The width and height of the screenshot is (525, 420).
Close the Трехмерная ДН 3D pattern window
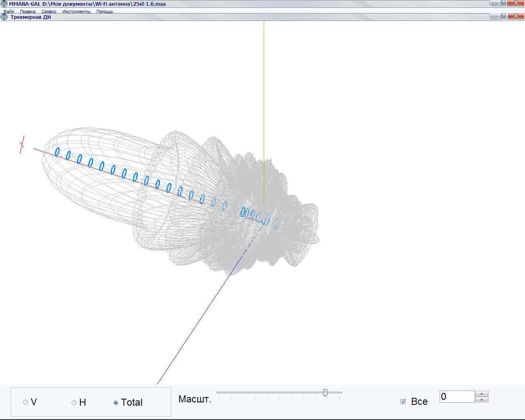(x=516, y=16)
